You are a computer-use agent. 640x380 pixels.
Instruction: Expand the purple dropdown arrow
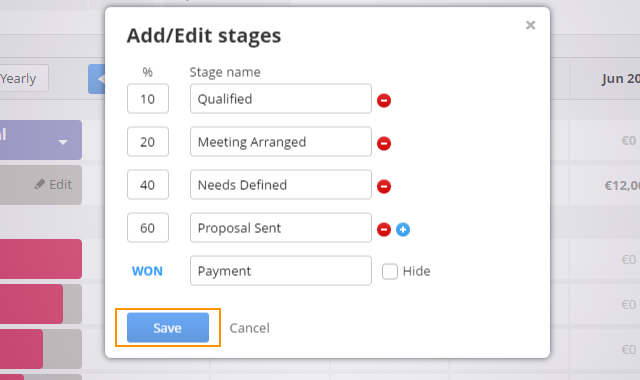click(x=63, y=142)
